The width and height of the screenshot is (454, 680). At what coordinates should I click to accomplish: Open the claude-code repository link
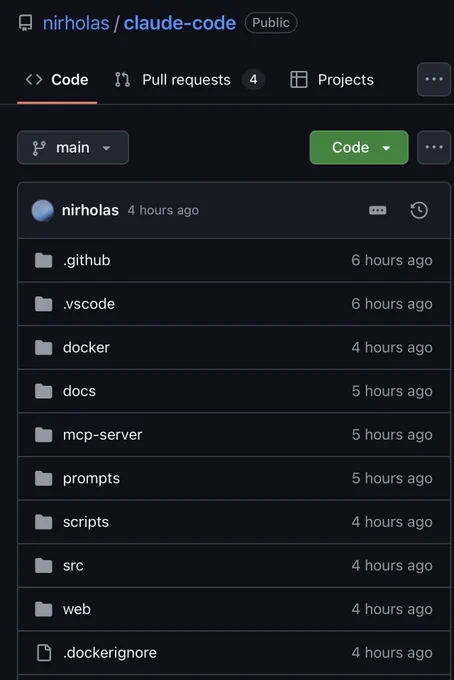click(x=180, y=23)
